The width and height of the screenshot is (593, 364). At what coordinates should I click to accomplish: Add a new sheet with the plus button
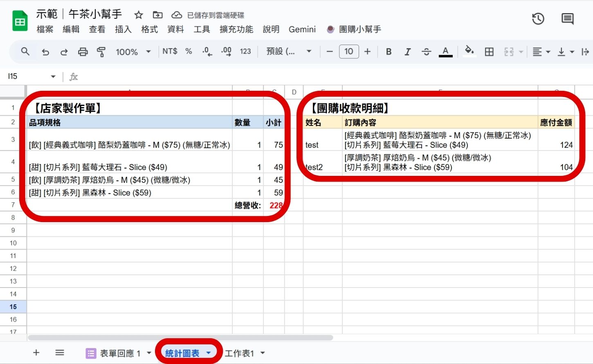pyautogui.click(x=36, y=352)
